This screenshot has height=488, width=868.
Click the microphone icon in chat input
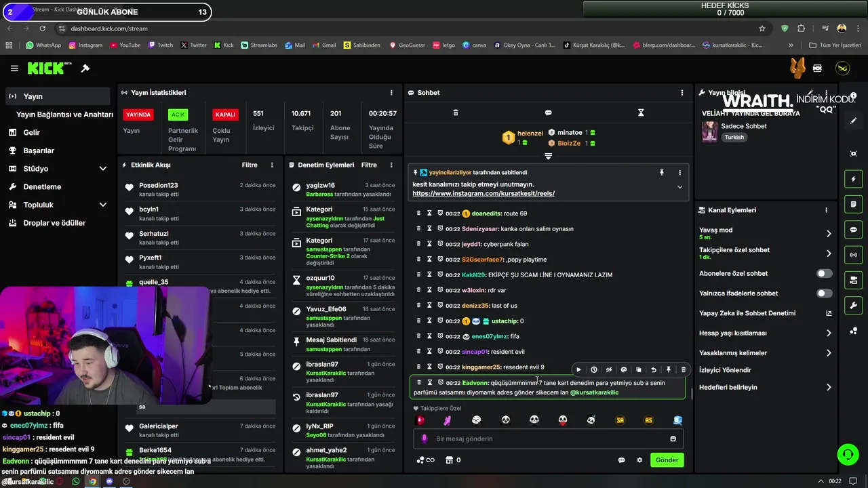(x=425, y=439)
